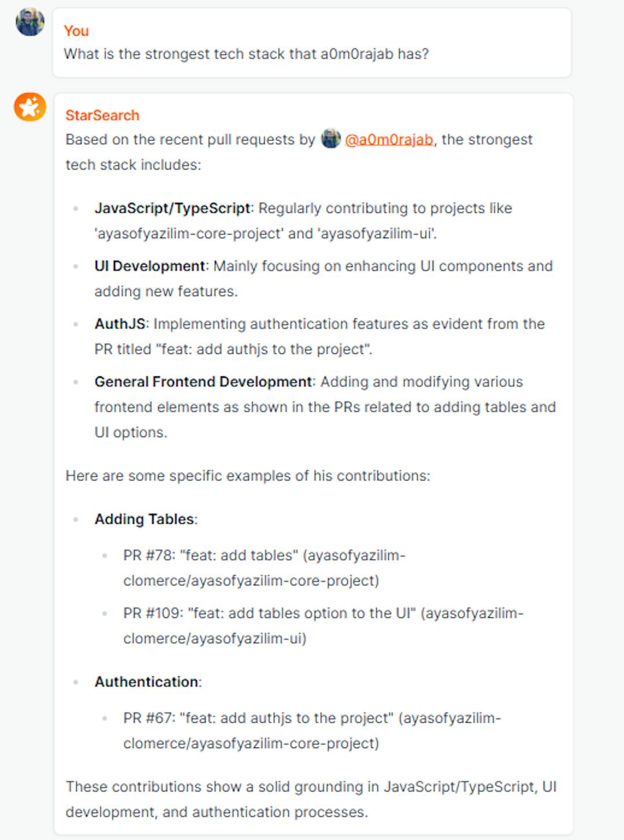Click the bold "UI Development" heading
624x840 pixels.
point(150,266)
